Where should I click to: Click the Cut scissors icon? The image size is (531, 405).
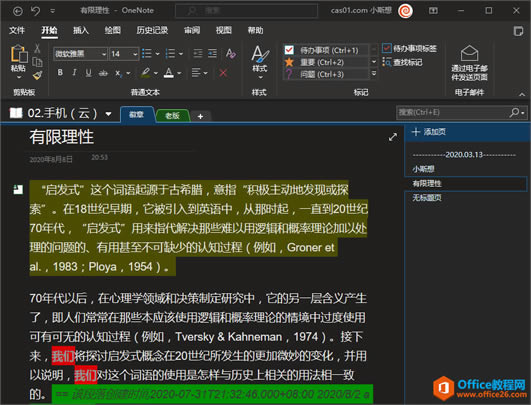(37, 48)
